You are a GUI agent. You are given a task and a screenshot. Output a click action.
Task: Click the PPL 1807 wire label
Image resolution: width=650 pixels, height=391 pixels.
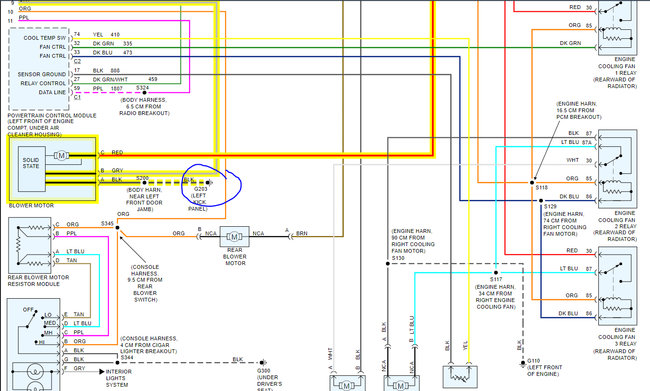click(107, 88)
